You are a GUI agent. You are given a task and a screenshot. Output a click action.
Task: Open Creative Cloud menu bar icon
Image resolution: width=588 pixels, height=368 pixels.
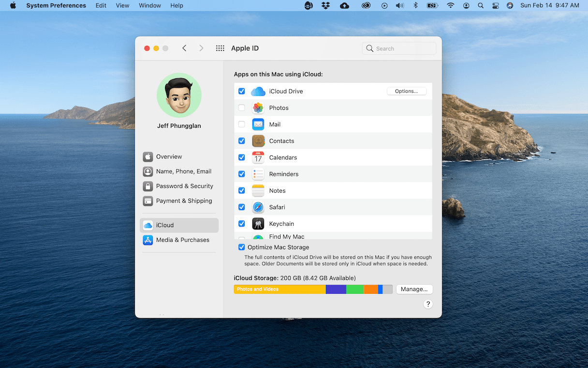click(366, 6)
